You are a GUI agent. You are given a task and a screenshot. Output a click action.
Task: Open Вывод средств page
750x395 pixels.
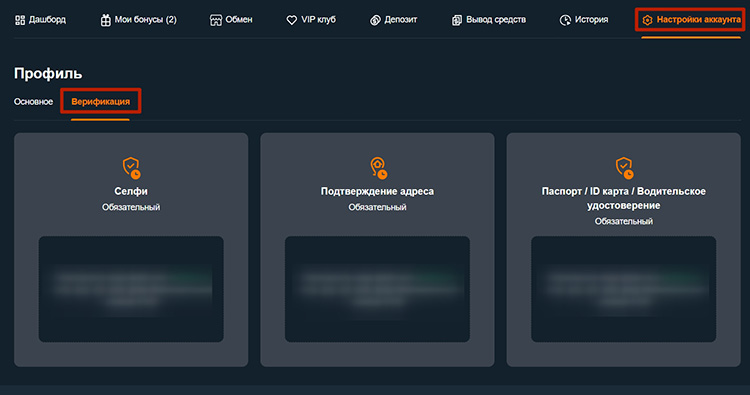pyautogui.click(x=489, y=20)
